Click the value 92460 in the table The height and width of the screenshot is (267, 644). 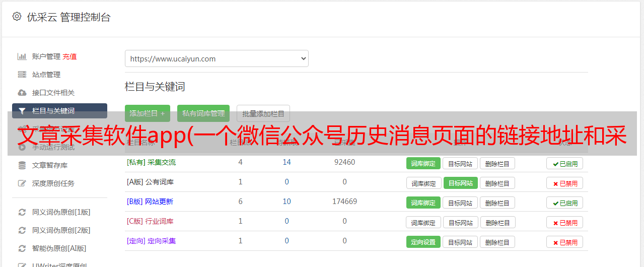pyautogui.click(x=344, y=162)
